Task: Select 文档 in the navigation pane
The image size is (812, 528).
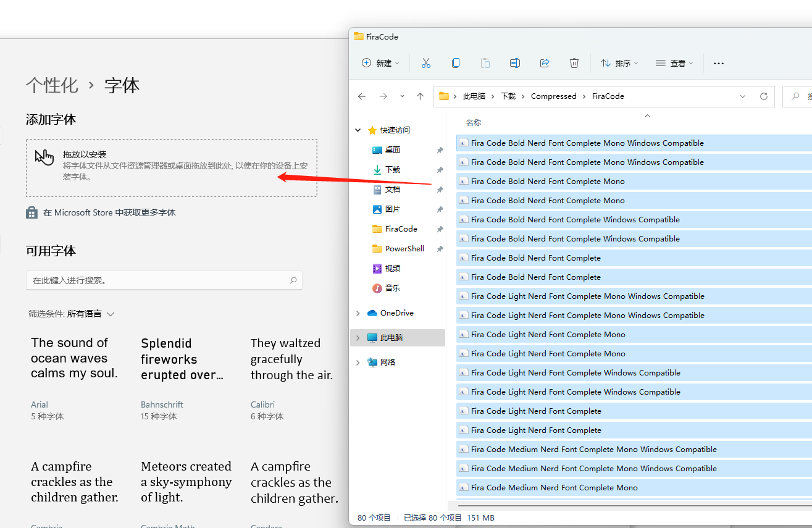Action: pyautogui.click(x=393, y=190)
